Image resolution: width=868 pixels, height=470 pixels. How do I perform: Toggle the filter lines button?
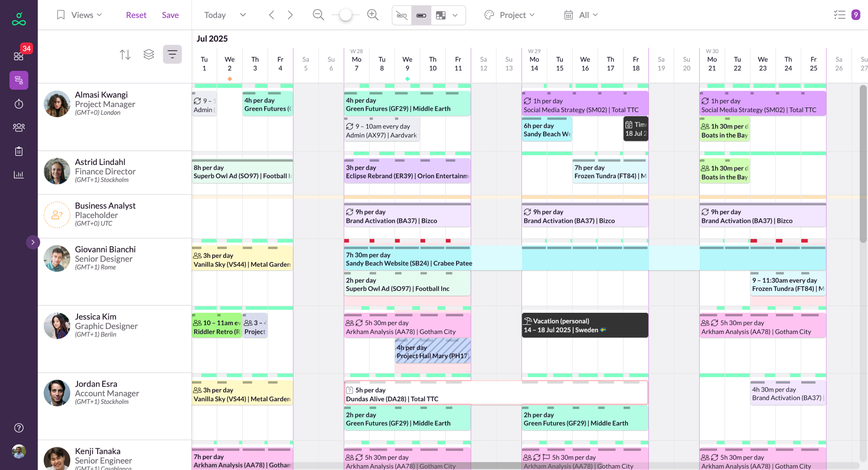pos(172,54)
